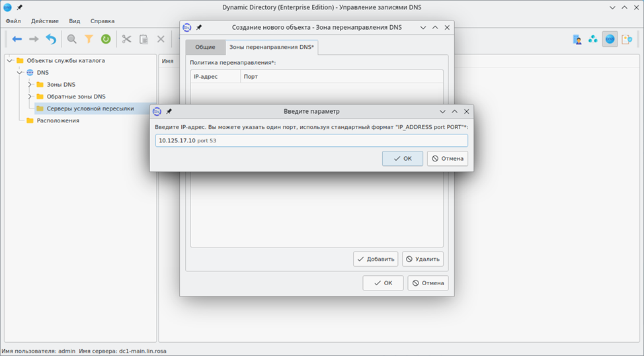Click the blue Back arrow in toolbar
Viewport: 644px width, 356px height.
pos(17,39)
